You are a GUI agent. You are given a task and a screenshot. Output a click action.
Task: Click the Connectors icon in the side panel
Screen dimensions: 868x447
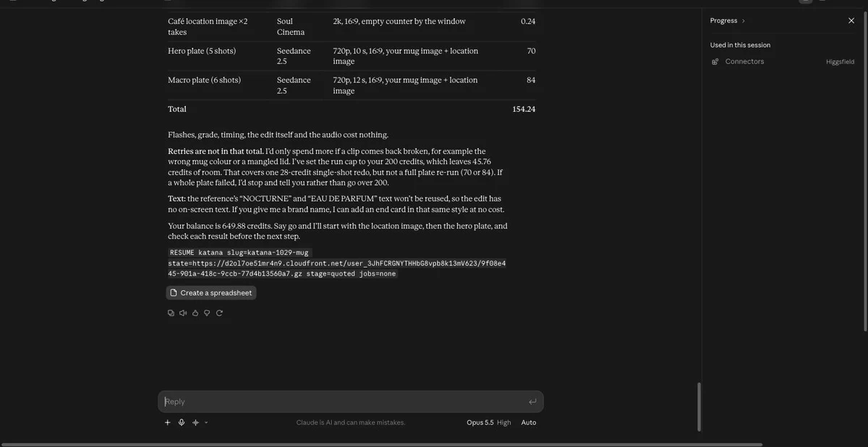(715, 61)
